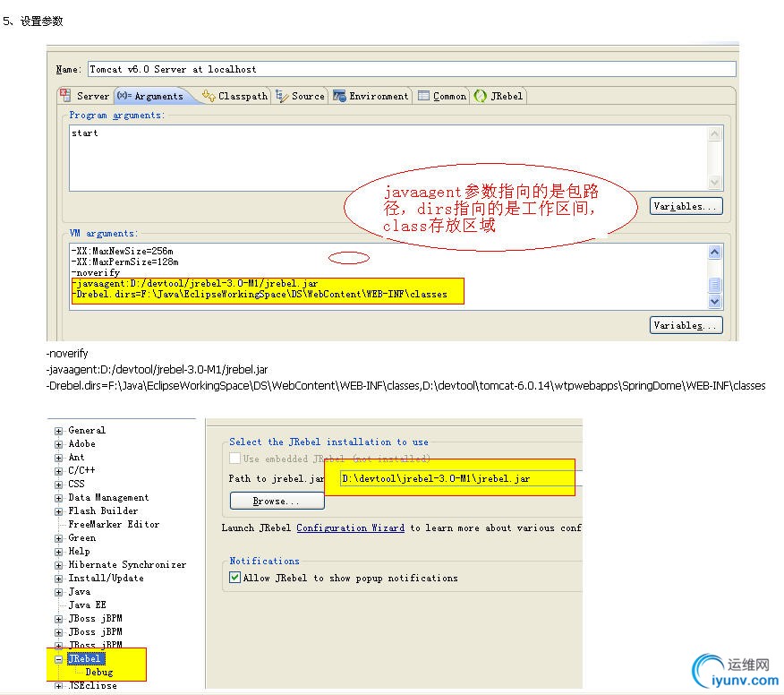Click the Common tab icon

(x=423, y=96)
